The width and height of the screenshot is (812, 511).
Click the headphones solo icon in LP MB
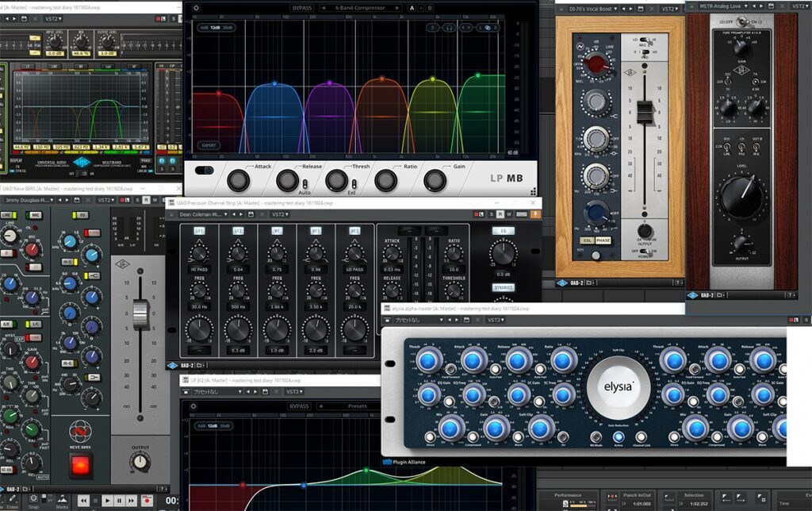pyautogui.click(x=449, y=28)
